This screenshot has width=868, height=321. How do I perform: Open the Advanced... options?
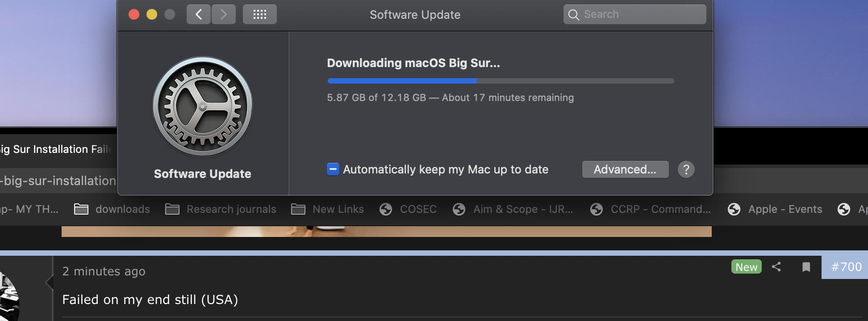click(625, 169)
